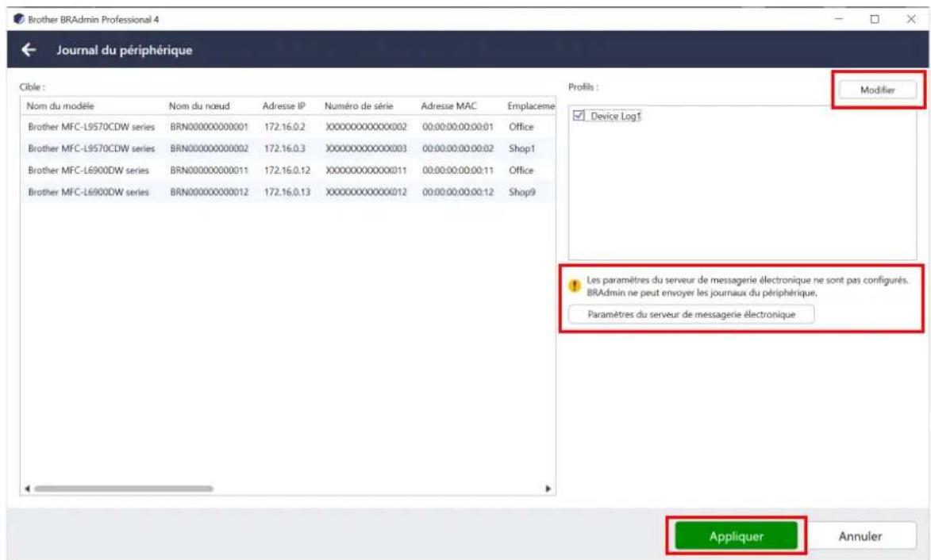931x560 pixels.
Task: Click the back arrow icon
Action: point(29,50)
